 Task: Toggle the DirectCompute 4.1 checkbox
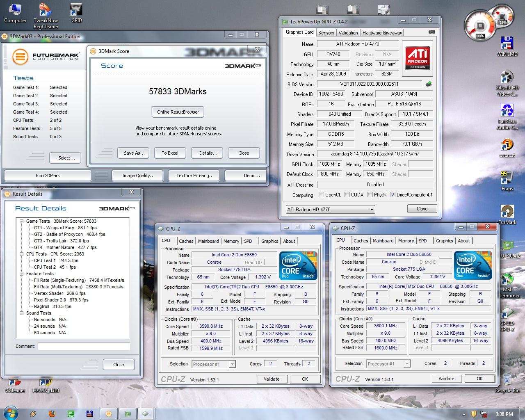tap(393, 195)
